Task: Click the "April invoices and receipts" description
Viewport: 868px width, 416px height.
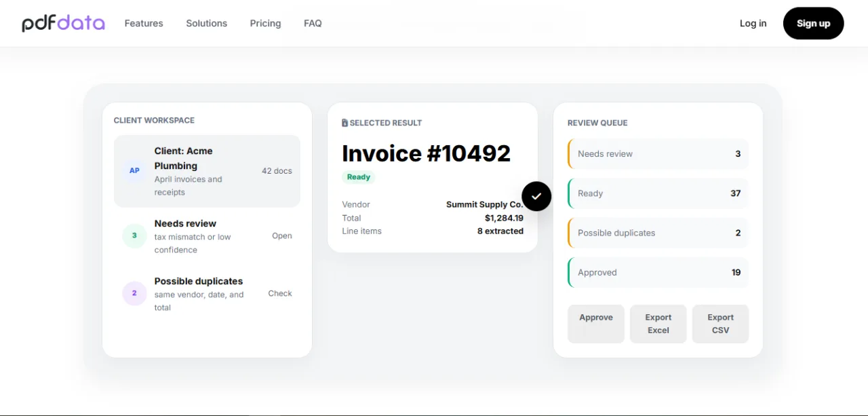Action: click(189, 186)
